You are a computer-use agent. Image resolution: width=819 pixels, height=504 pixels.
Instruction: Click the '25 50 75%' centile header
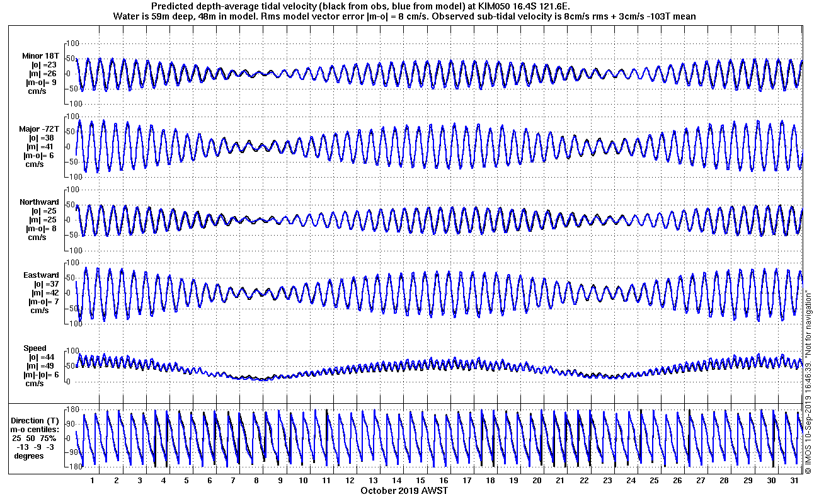[x=34, y=438]
